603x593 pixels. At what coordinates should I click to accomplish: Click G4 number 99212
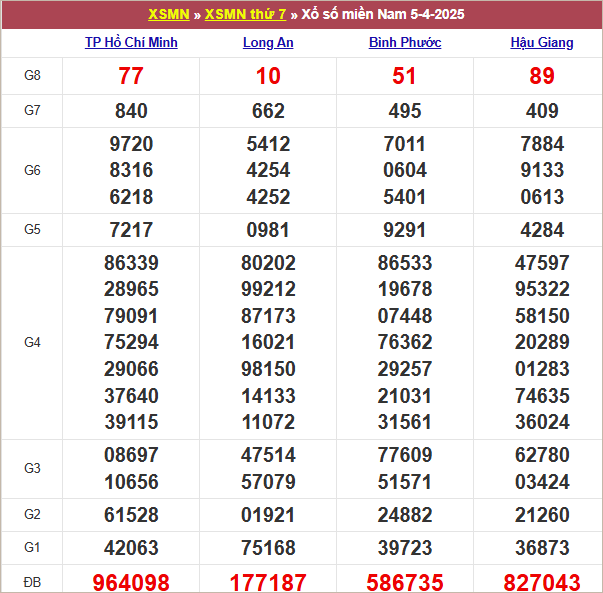(268, 290)
